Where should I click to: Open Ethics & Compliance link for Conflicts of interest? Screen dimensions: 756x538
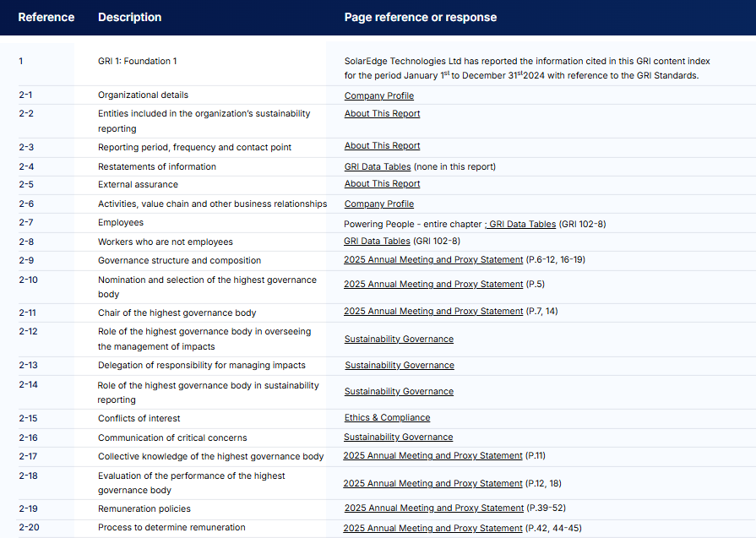click(387, 417)
